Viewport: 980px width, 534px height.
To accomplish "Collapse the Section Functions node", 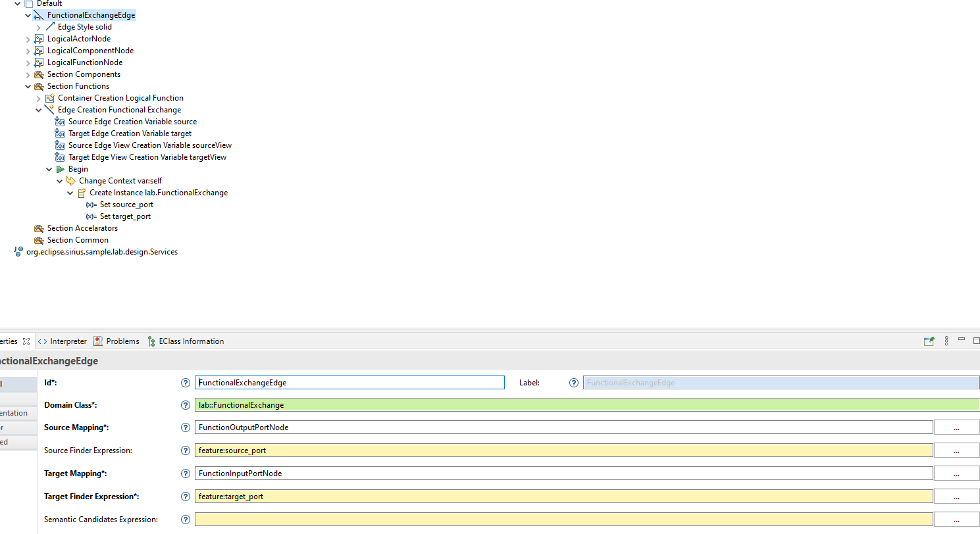I will coord(28,86).
